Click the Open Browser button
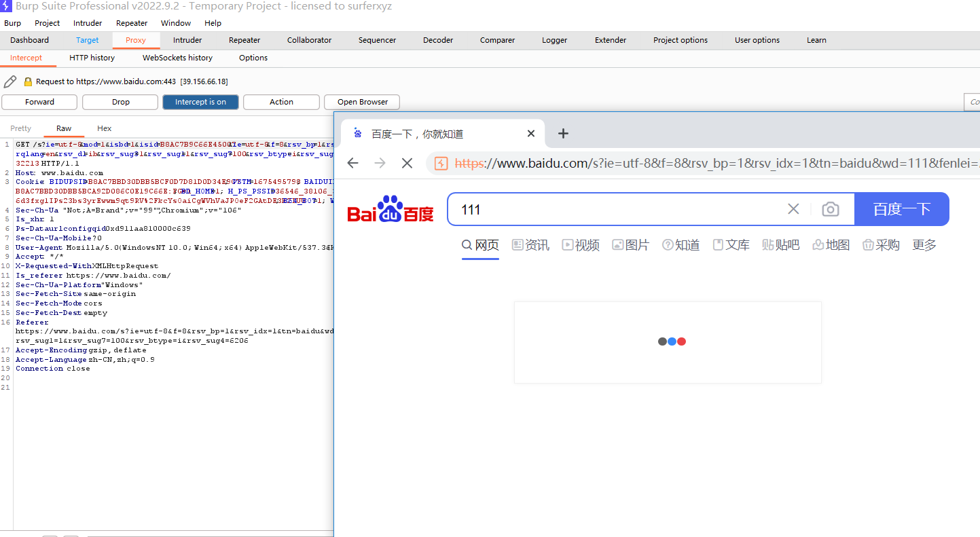The width and height of the screenshot is (980, 537). [x=362, y=102]
